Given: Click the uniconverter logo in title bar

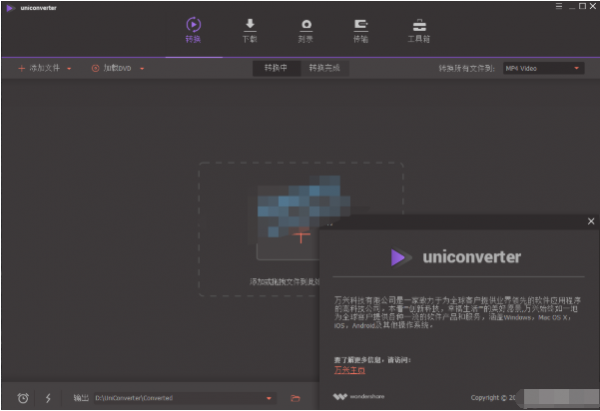Looking at the screenshot, I should [x=10, y=8].
